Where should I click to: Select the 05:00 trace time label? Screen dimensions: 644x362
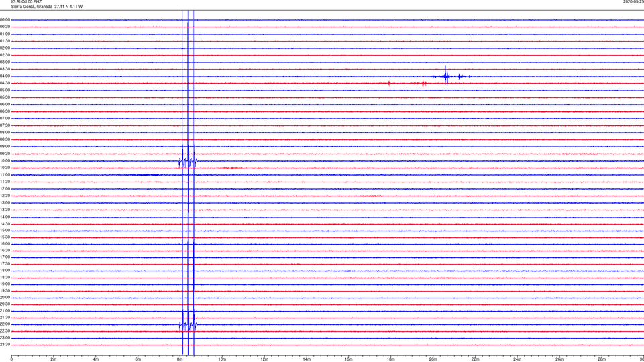tap(5, 90)
